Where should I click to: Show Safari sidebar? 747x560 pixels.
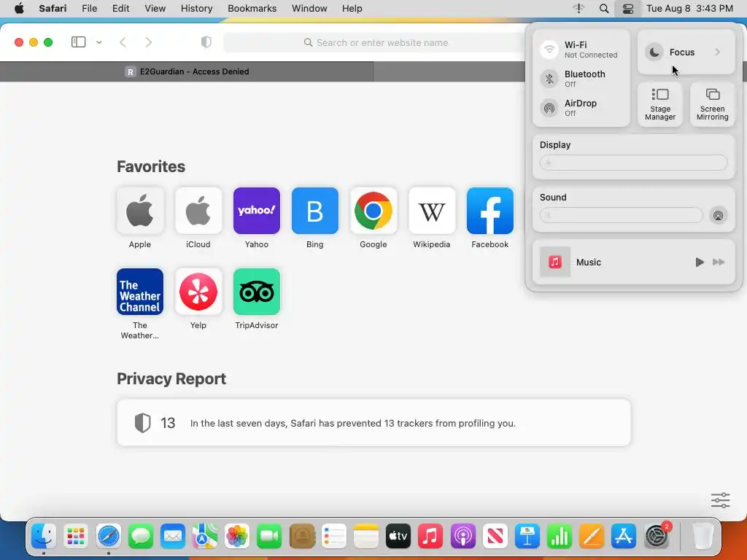coord(79,42)
